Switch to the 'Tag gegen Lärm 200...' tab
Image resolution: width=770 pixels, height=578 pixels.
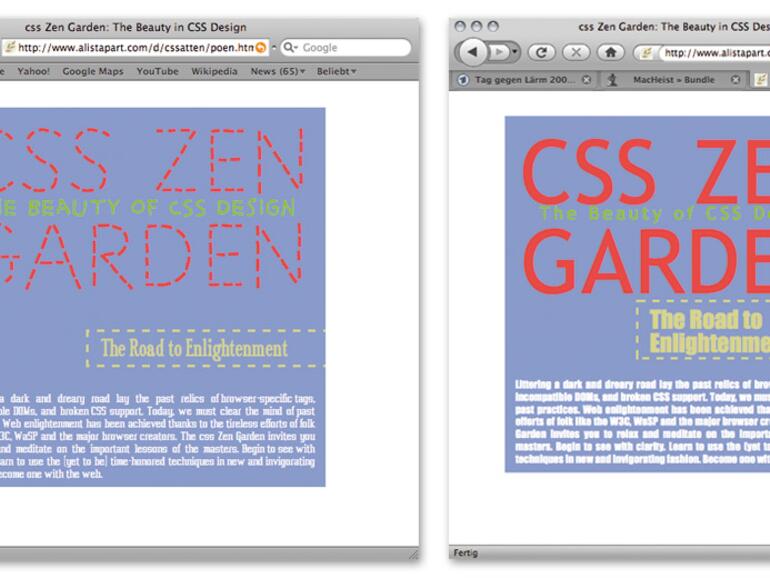coord(522,80)
